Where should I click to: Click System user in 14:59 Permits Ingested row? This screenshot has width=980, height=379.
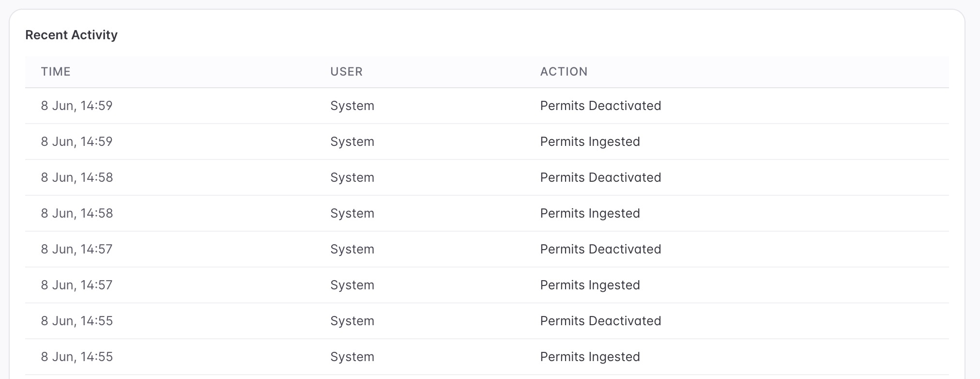point(352,142)
